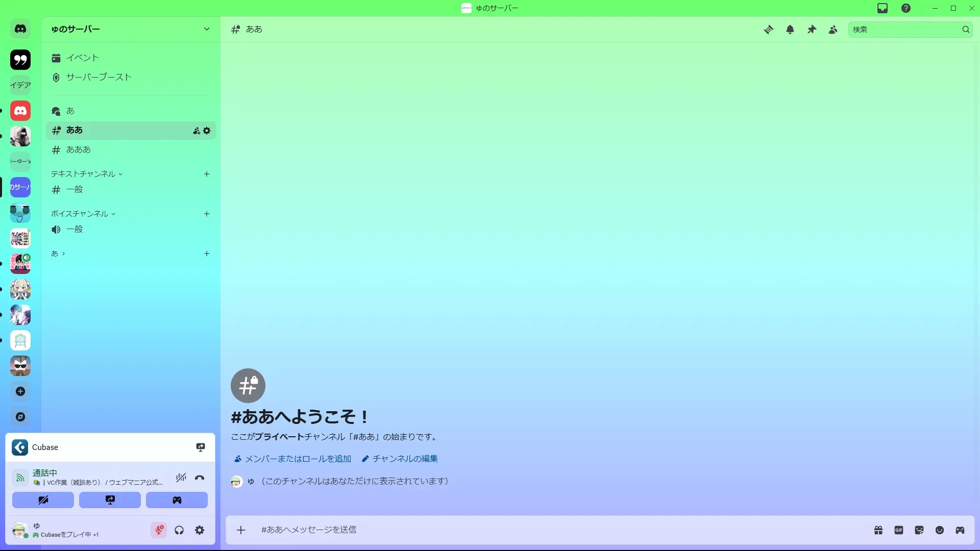Expand the ゆのサーバー server dropdown menu
The height and width of the screenshot is (551, 980).
click(206, 29)
